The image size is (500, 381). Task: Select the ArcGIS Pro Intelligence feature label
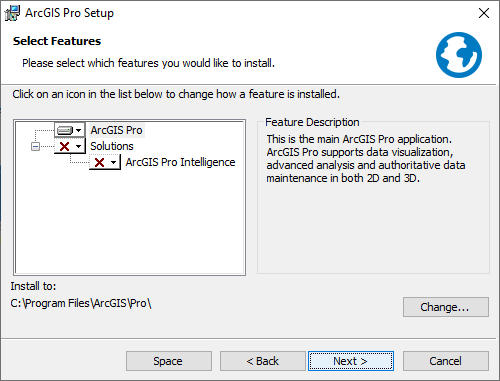180,162
